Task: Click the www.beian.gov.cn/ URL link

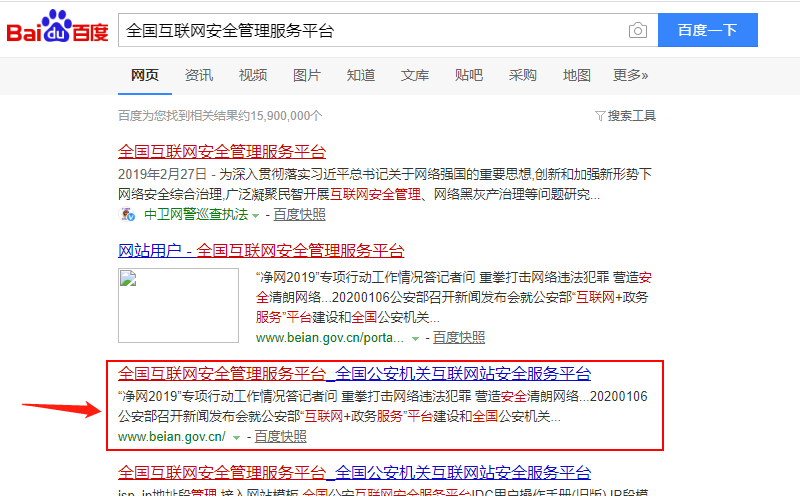Action: pyautogui.click(x=171, y=437)
